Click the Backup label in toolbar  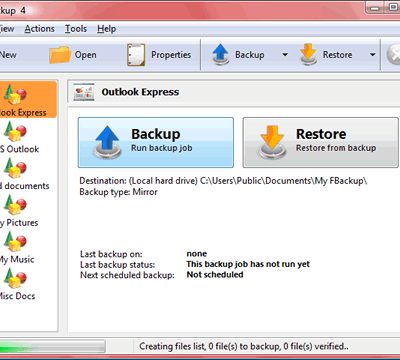(250, 55)
